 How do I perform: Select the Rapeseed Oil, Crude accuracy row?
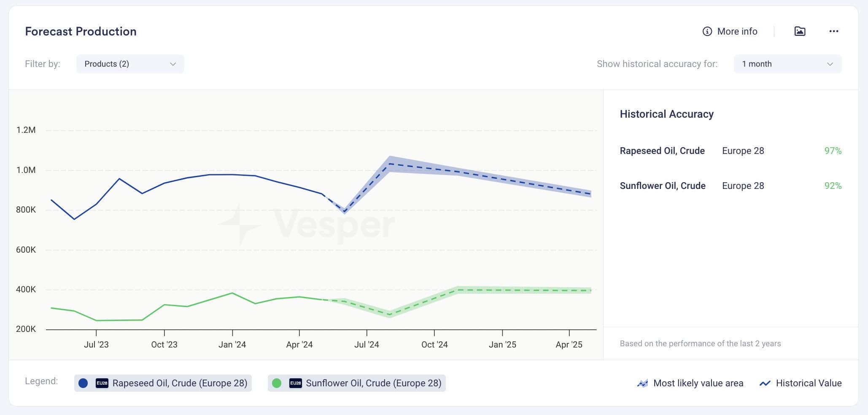point(731,151)
